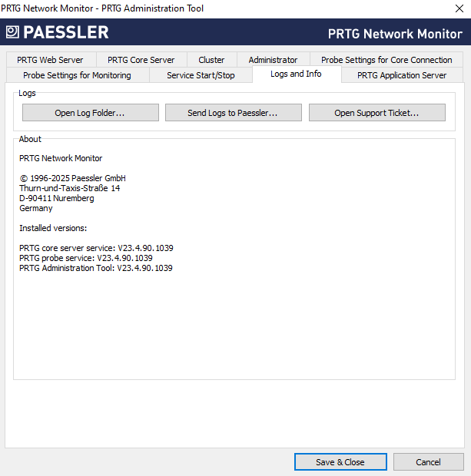This screenshot has height=476, width=471.
Task: Click the Logs and Info tab
Action: point(296,74)
